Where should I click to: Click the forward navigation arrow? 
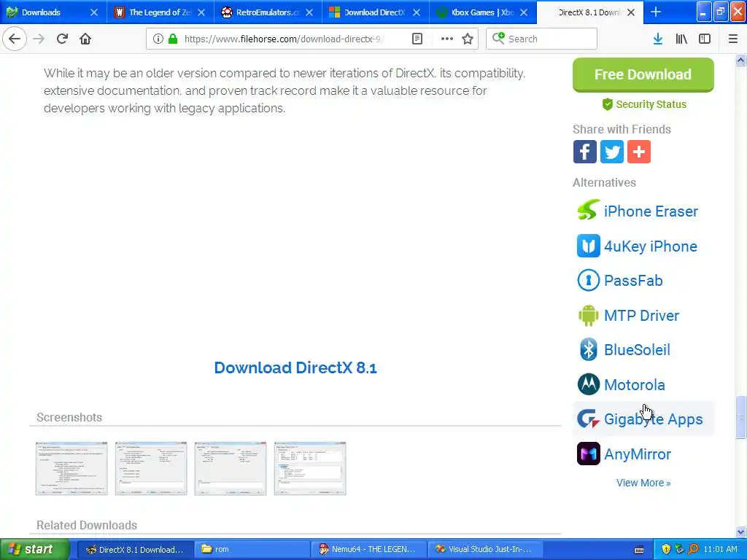click(39, 39)
